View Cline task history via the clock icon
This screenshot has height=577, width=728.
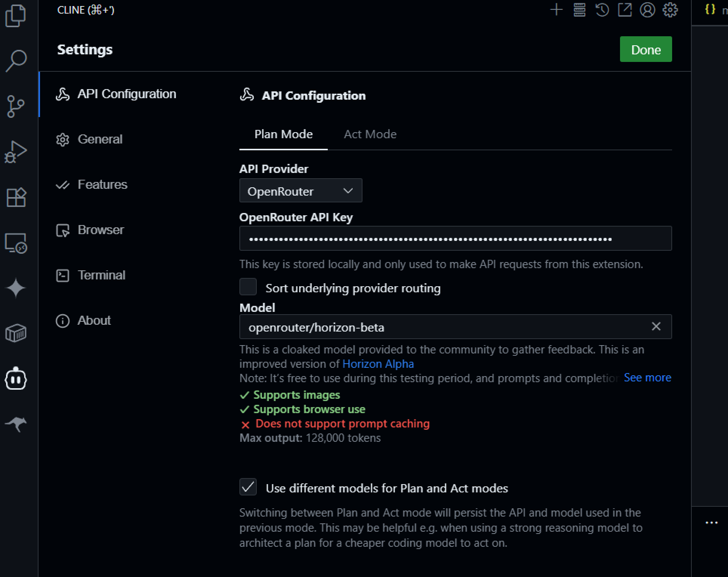click(x=602, y=10)
